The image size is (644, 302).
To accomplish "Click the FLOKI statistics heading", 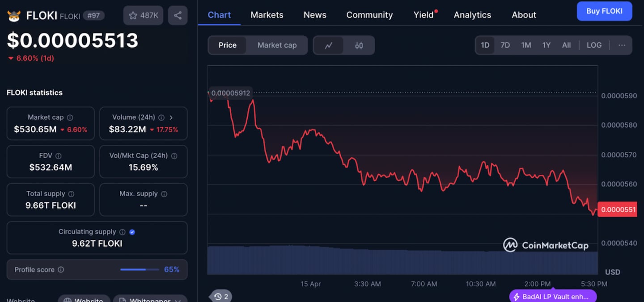I will 34,92.
